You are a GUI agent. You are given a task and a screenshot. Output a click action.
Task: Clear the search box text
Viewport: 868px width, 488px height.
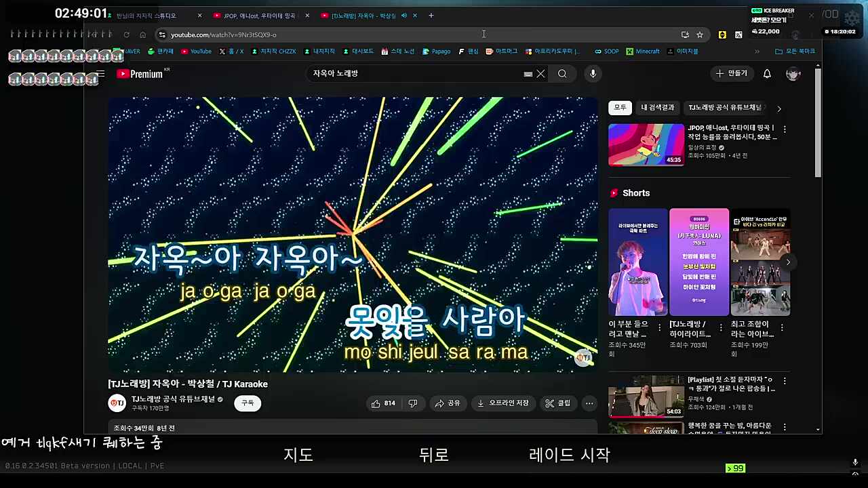click(540, 74)
